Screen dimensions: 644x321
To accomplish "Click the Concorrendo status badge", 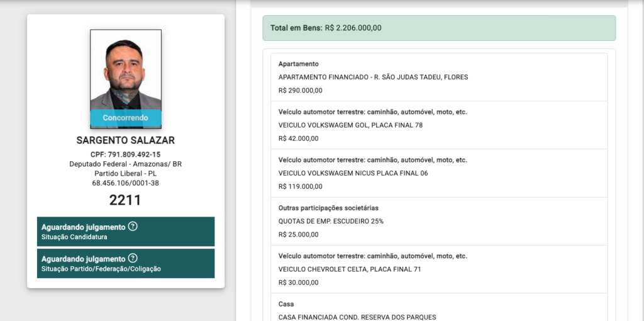I will (126, 118).
